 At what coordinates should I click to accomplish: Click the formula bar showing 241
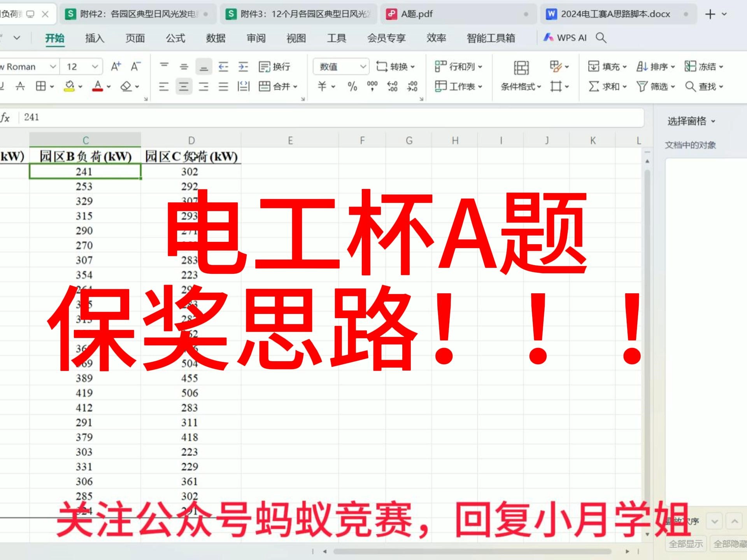pyautogui.click(x=331, y=117)
